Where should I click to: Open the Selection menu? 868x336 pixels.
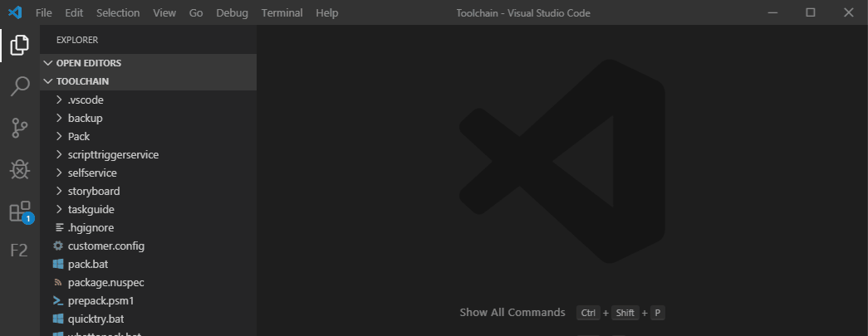118,12
